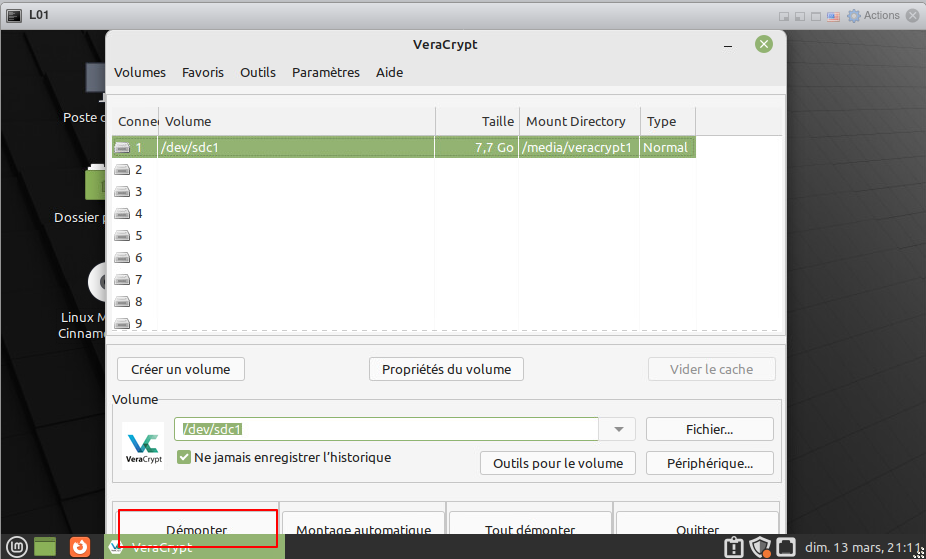
Task: Click the /dev/sdc1 volume path field
Action: [x=385, y=429]
